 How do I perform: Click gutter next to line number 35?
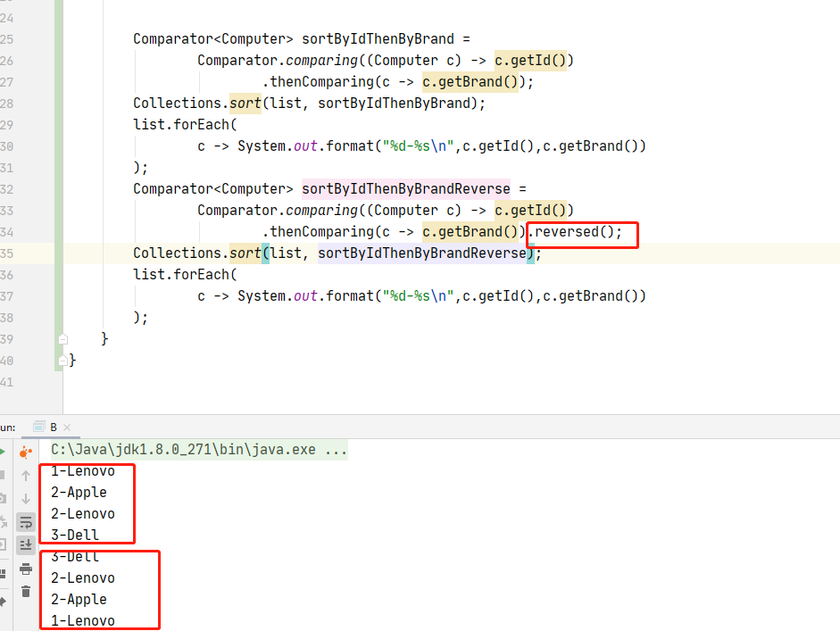coord(36,253)
